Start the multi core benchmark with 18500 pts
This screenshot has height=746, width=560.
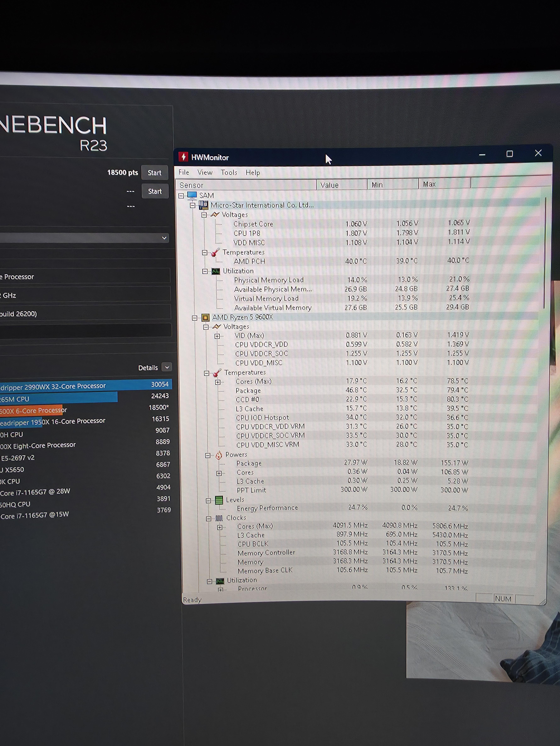[x=154, y=173]
